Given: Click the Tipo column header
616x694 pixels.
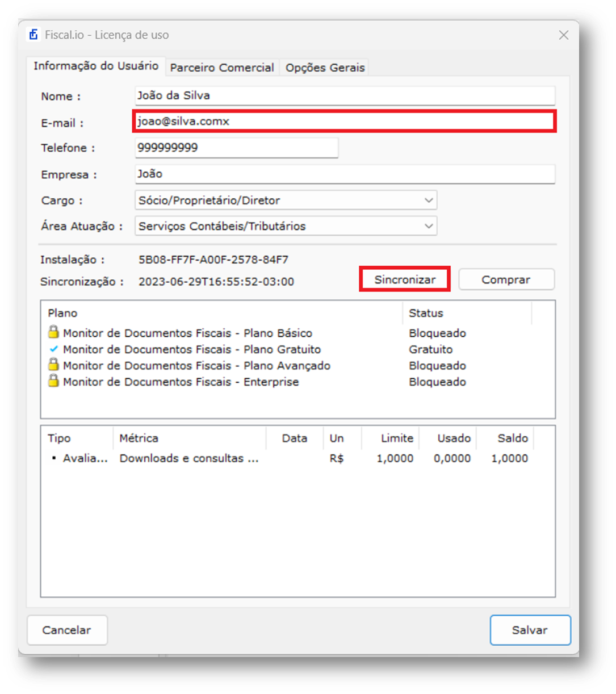Looking at the screenshot, I should tap(77, 438).
